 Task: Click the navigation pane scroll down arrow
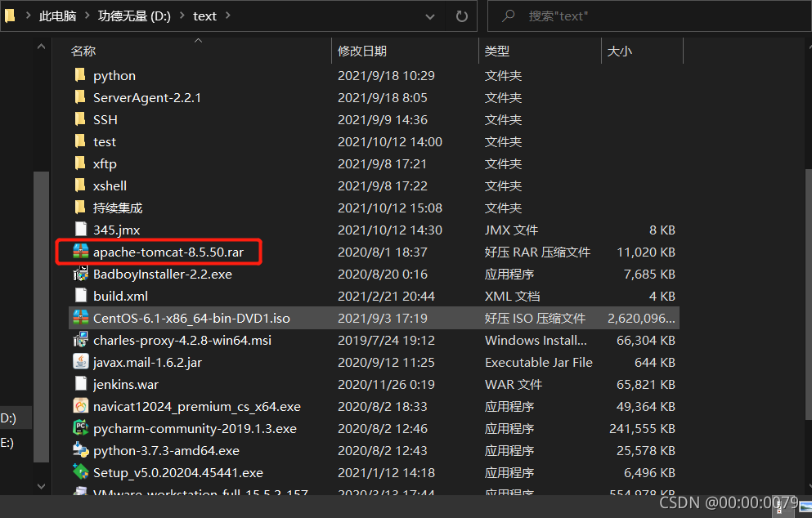click(x=42, y=486)
